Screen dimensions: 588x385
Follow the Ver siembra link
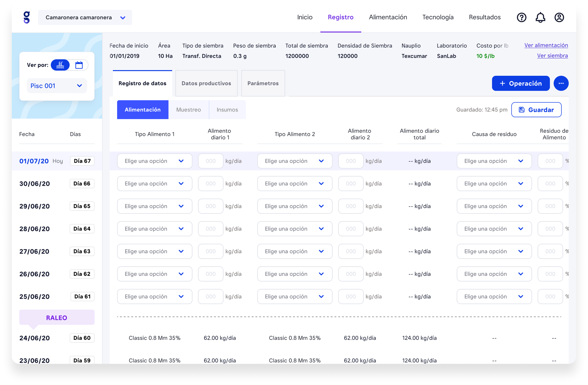pyautogui.click(x=552, y=56)
